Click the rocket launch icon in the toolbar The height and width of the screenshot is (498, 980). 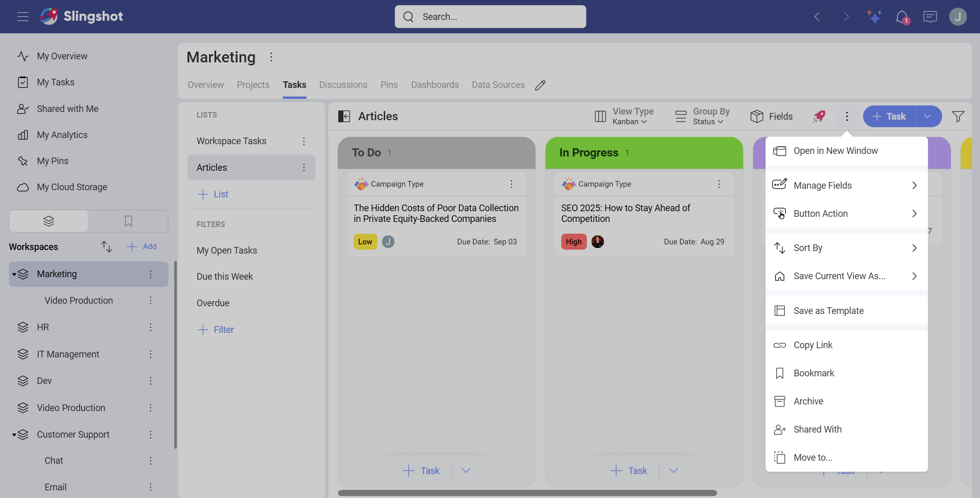tap(820, 116)
